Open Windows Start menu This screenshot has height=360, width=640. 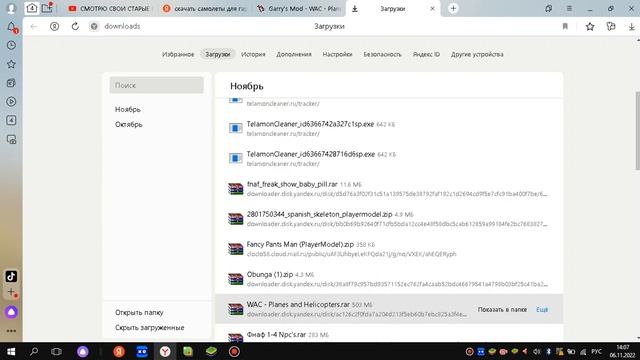tap(11, 351)
